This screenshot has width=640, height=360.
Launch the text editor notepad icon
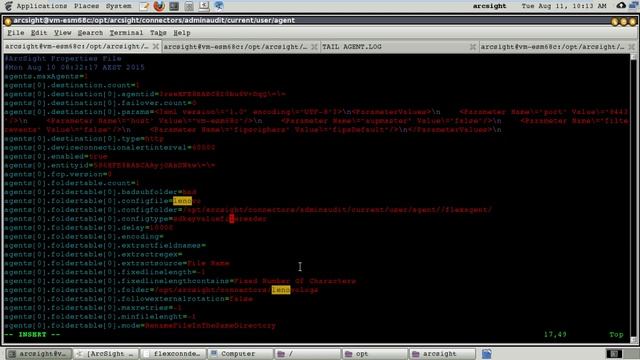(144, 6)
